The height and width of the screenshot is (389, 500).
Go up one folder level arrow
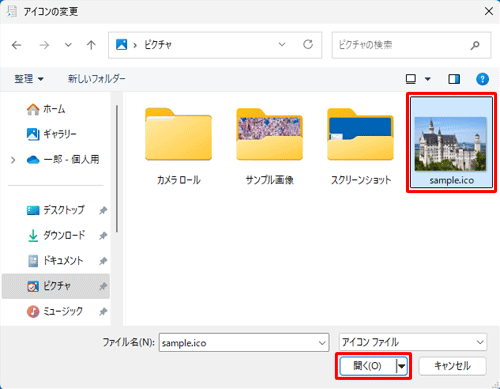[x=91, y=45]
